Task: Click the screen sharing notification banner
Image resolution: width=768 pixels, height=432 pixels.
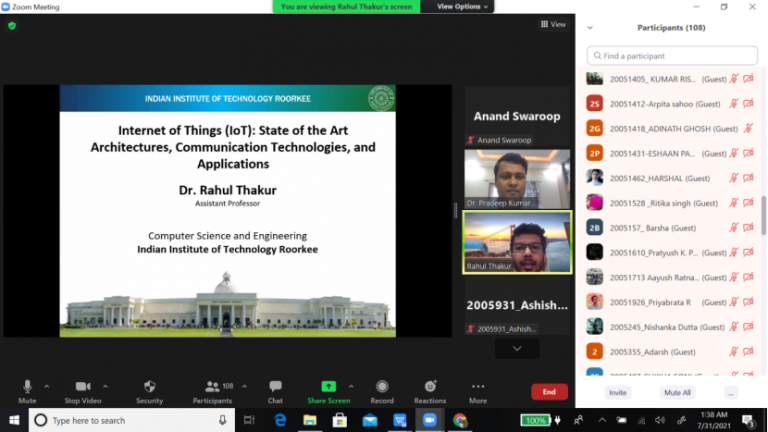Action: pyautogui.click(x=346, y=6)
